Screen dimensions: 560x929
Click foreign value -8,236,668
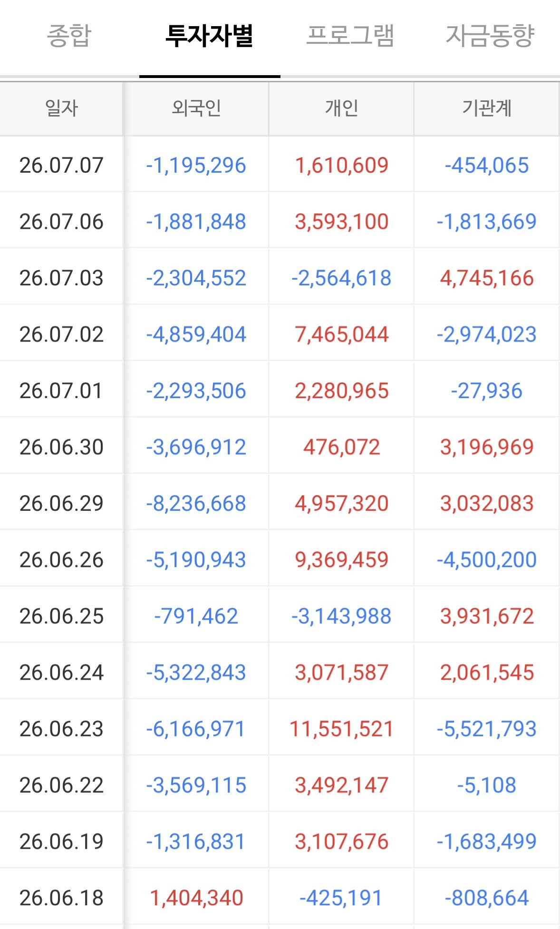coord(196,503)
